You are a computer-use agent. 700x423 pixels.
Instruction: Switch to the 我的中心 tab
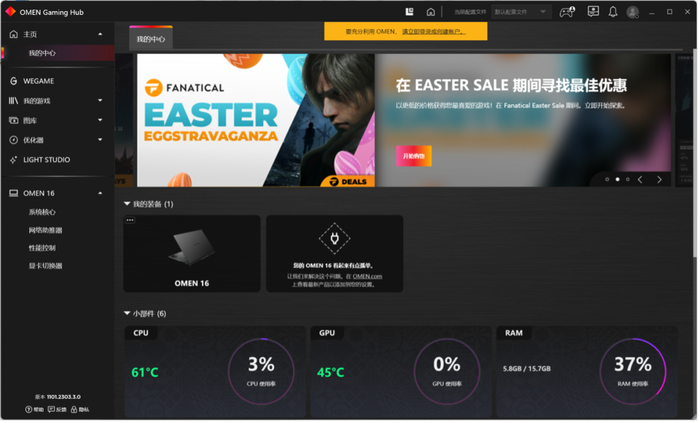click(151, 39)
